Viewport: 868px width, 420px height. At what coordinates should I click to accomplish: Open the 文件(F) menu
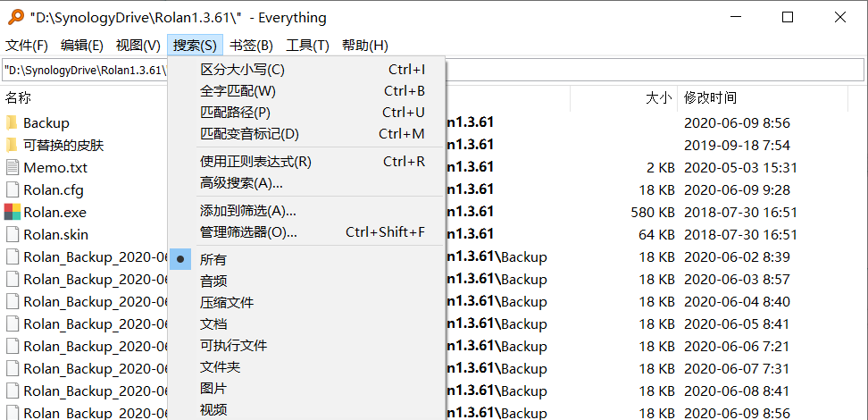click(27, 46)
